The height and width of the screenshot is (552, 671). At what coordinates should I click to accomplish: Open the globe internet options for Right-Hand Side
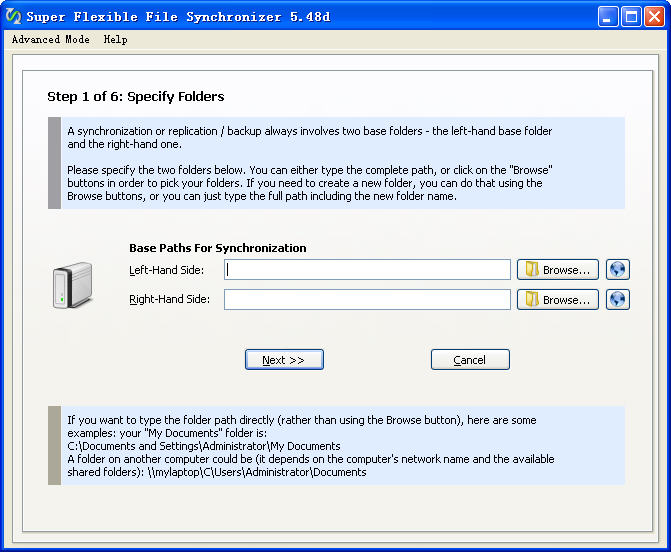618,300
